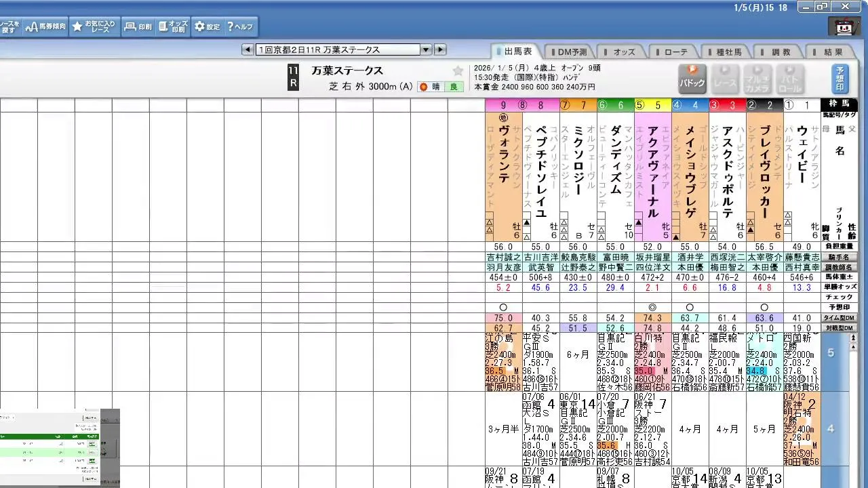Go to previous race with left arrow
This screenshot has width=868, height=488.
tap(248, 49)
